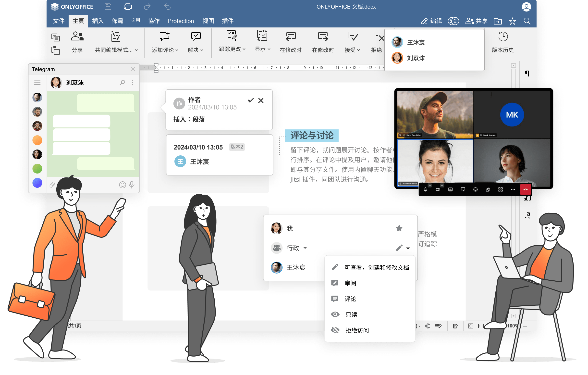This screenshot has height=375, width=588.
Task: Open more actions in video call
Action: coord(513,189)
